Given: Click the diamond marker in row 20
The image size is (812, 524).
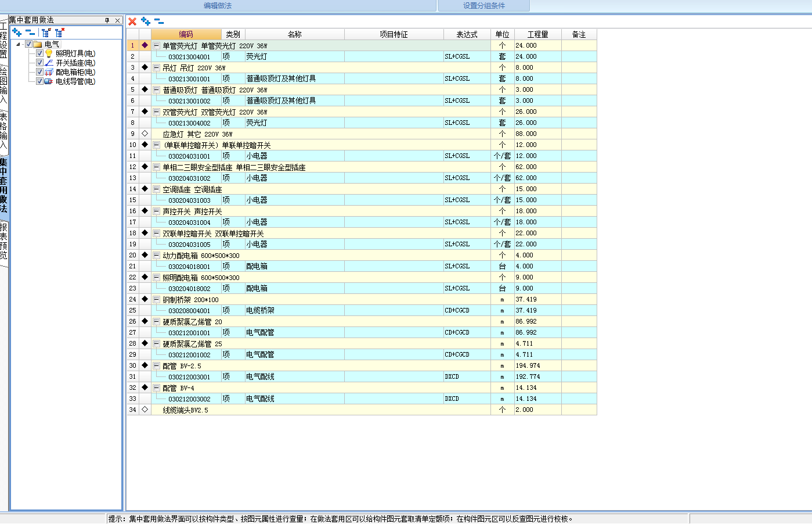Looking at the screenshot, I should (x=145, y=255).
